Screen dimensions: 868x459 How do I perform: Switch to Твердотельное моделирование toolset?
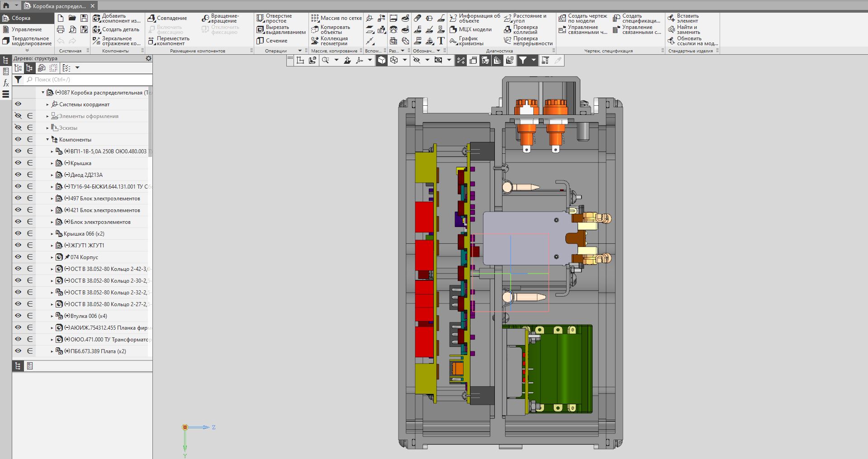pyautogui.click(x=27, y=41)
